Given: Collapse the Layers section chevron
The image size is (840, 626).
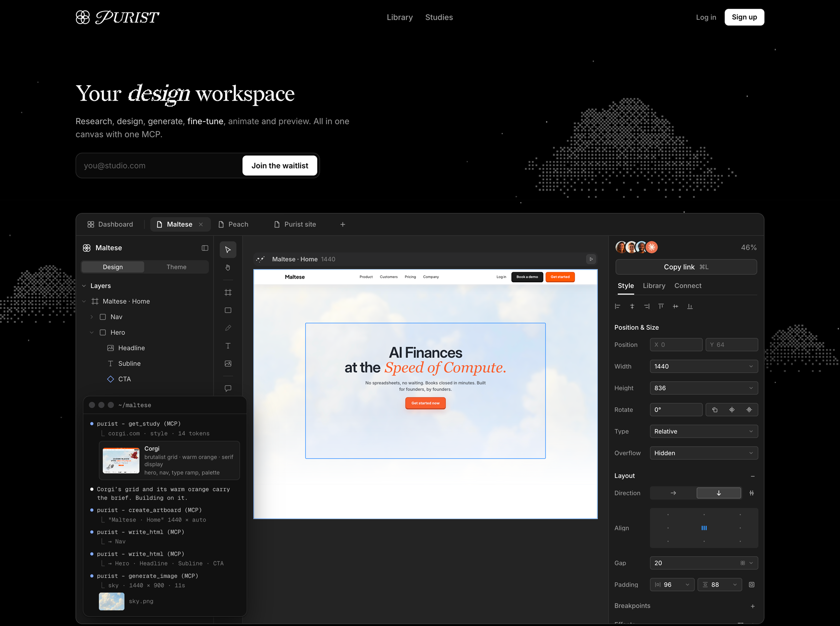Looking at the screenshot, I should 84,286.
